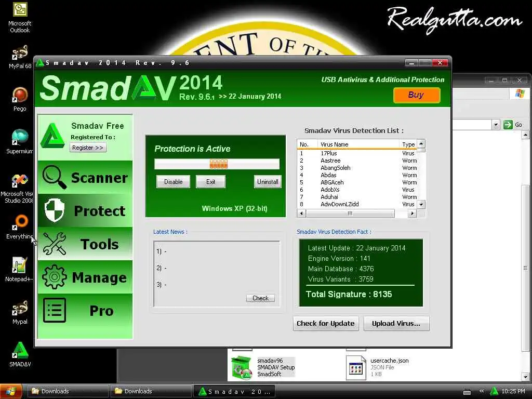Viewport: 532px width, 399px height.
Task: Select the ABGAceh virus row
Action: [357, 182]
